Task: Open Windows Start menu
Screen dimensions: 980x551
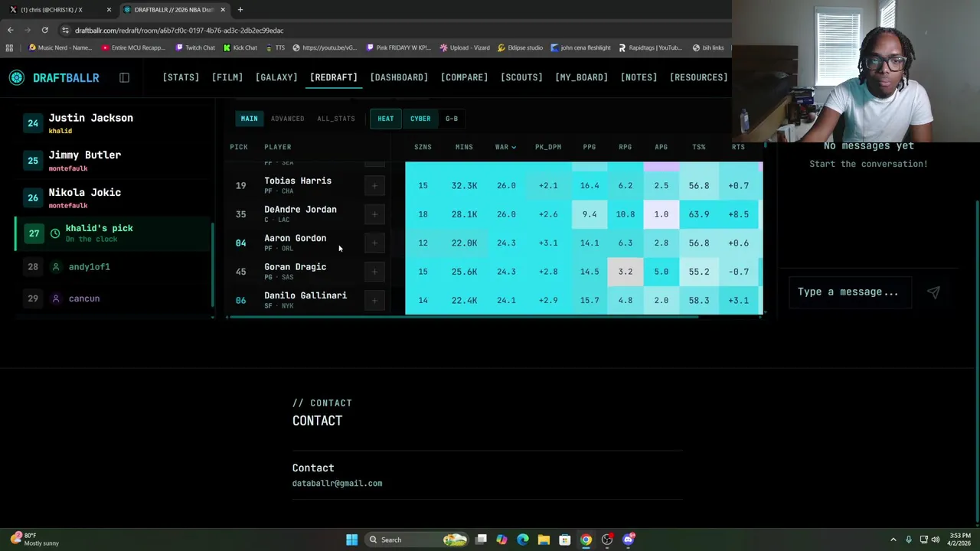Action: point(351,540)
